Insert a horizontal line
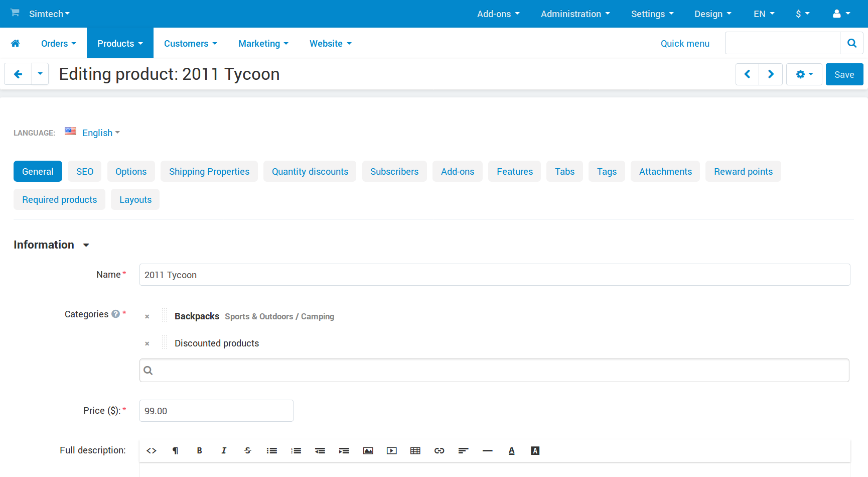Image resolution: width=868 pixels, height=477 pixels. (x=488, y=451)
